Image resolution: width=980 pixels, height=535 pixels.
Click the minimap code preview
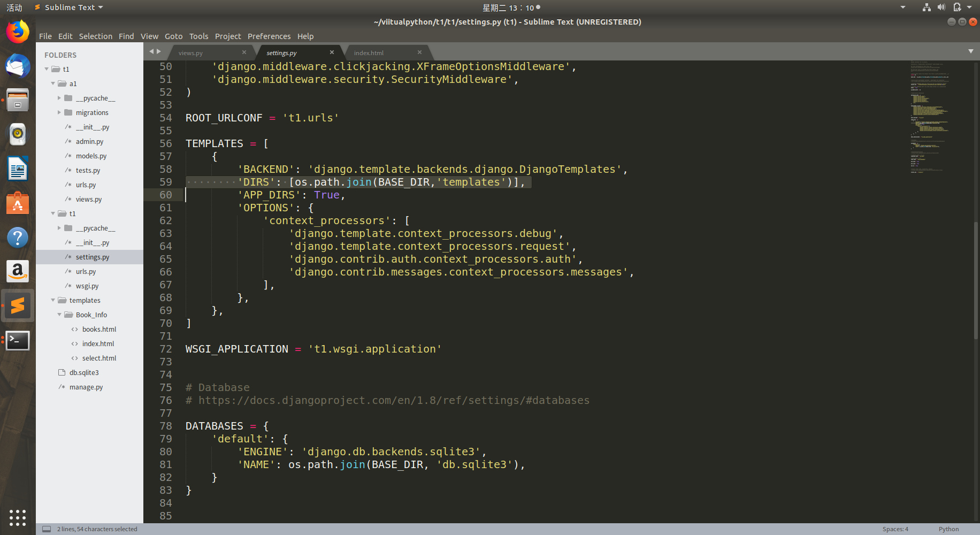930,117
